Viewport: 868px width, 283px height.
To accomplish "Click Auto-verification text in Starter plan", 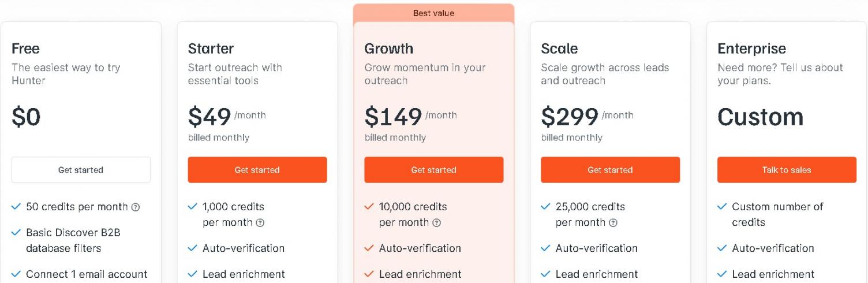I will click(x=243, y=248).
